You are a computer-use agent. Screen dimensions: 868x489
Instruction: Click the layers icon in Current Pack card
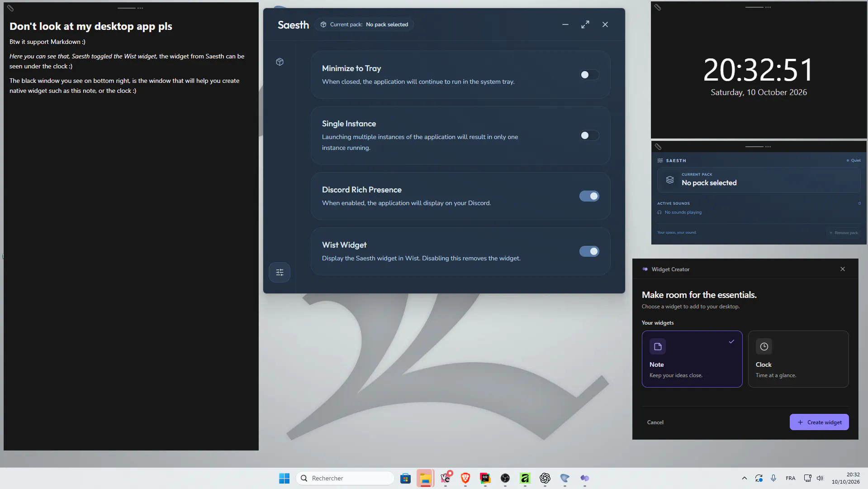(x=670, y=180)
